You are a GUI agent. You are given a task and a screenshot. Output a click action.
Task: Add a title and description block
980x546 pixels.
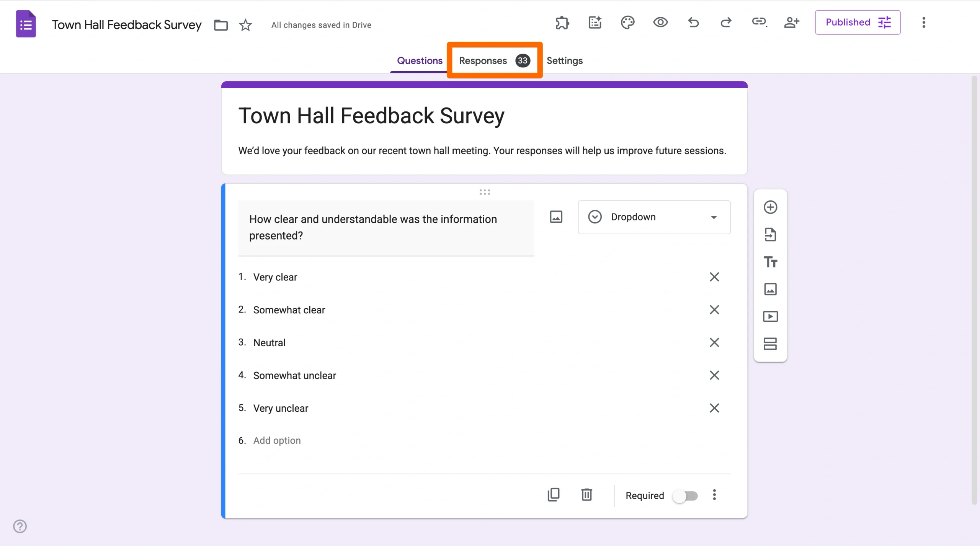tap(770, 262)
